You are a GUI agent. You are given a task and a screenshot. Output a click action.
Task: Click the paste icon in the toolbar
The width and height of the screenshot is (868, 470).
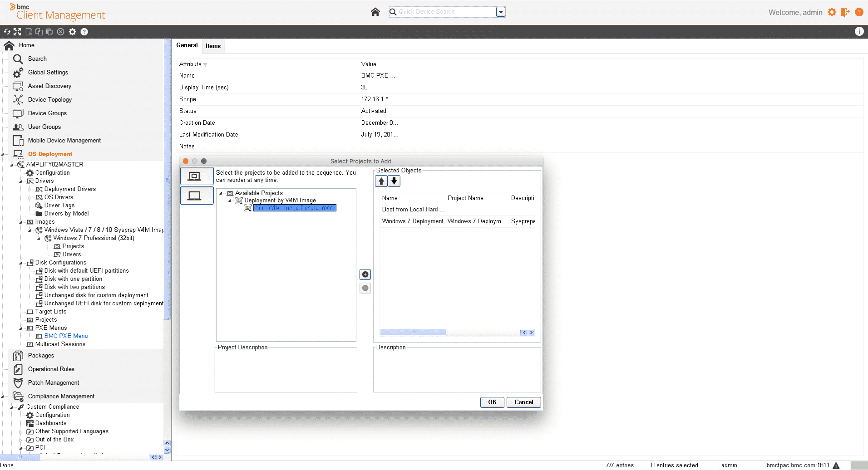coord(49,32)
